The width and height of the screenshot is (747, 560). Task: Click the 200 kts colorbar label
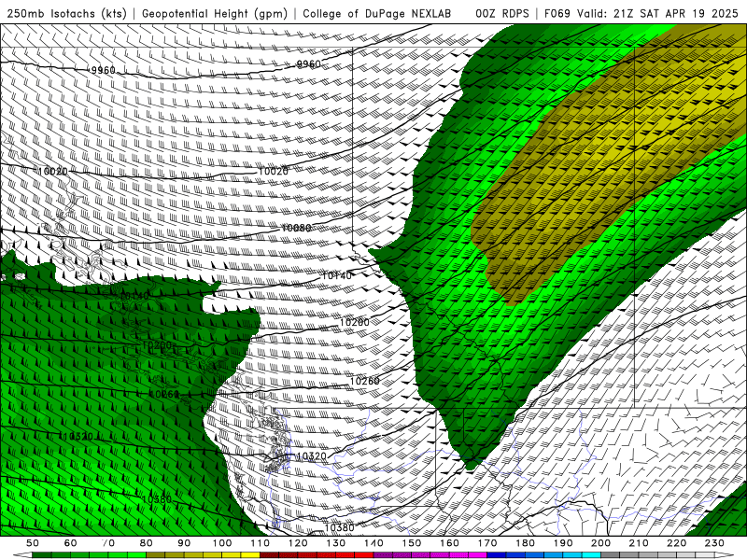(600, 543)
